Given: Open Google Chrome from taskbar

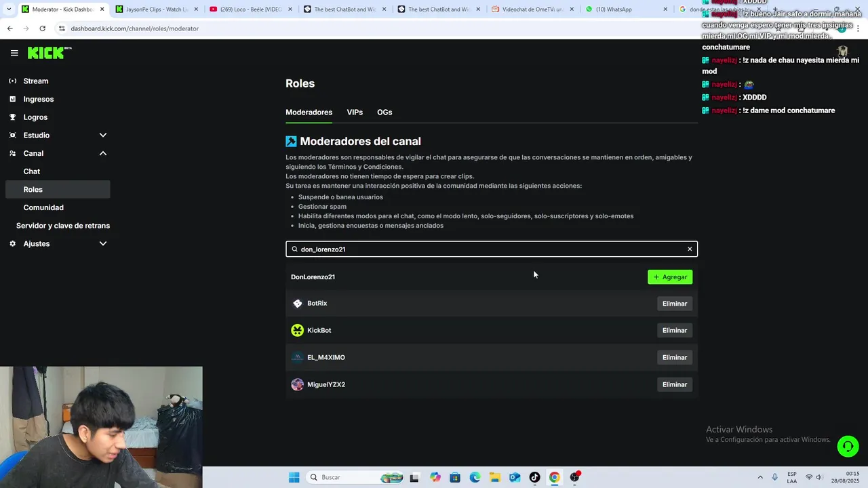Looking at the screenshot, I should coord(555,477).
